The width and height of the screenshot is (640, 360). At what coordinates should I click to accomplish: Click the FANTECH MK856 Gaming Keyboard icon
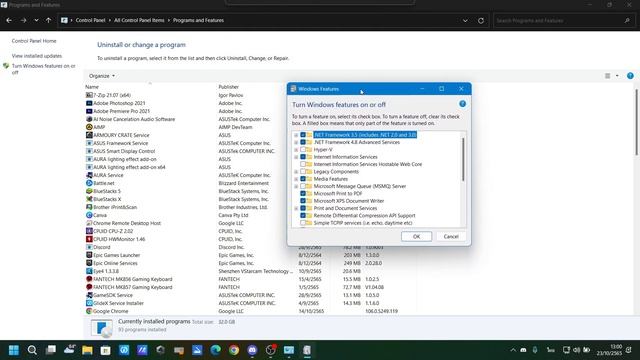pos(89,279)
